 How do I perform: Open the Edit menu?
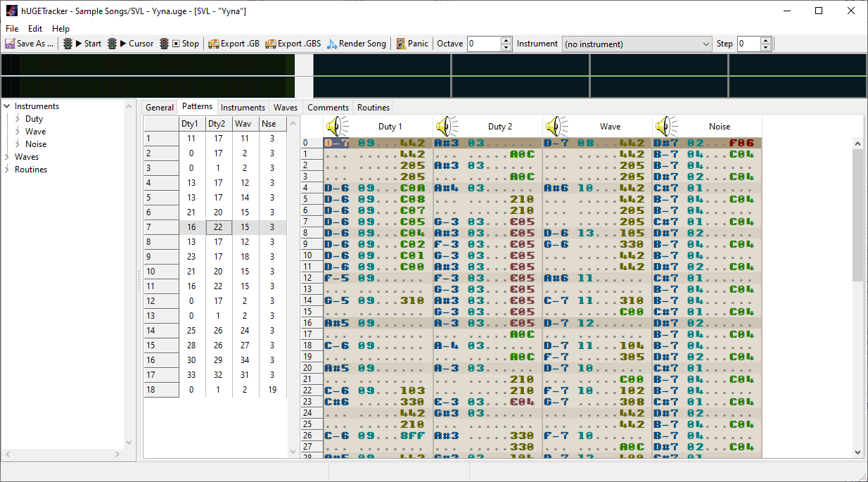35,29
